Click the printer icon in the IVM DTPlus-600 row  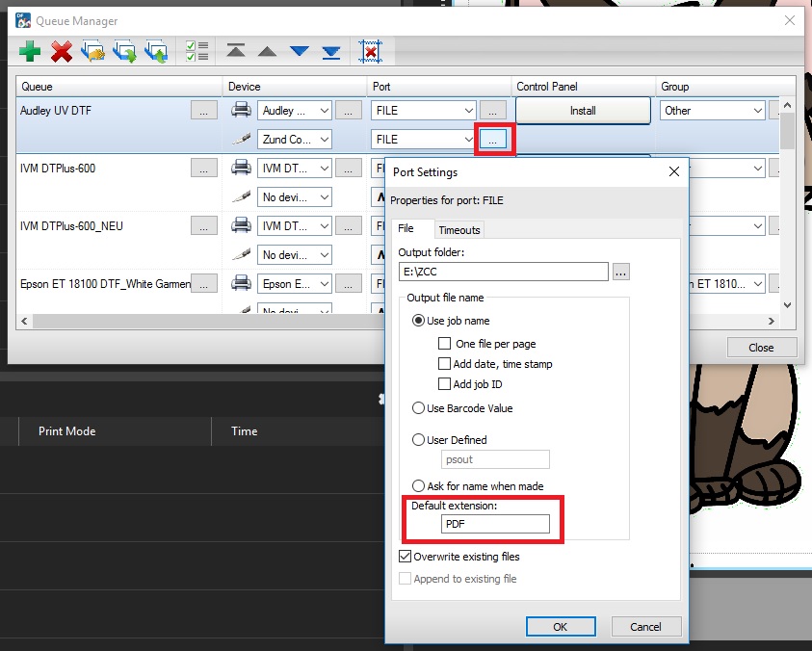pyautogui.click(x=241, y=168)
